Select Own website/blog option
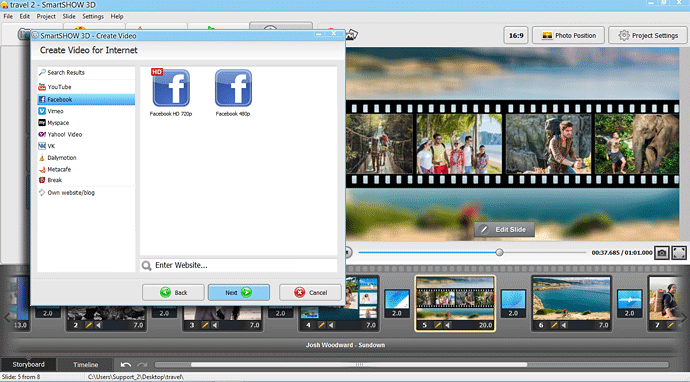 [86, 192]
